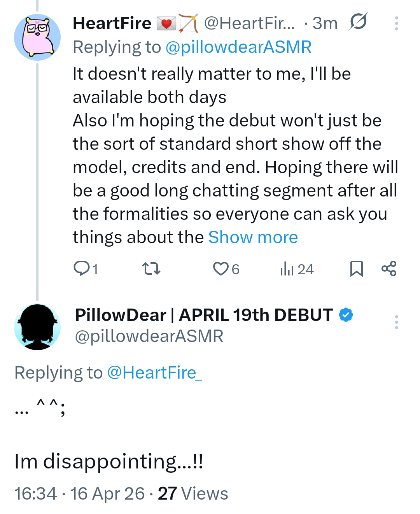Share HeartFire's tweet
This screenshot has width=420, height=514.
[x=389, y=268]
